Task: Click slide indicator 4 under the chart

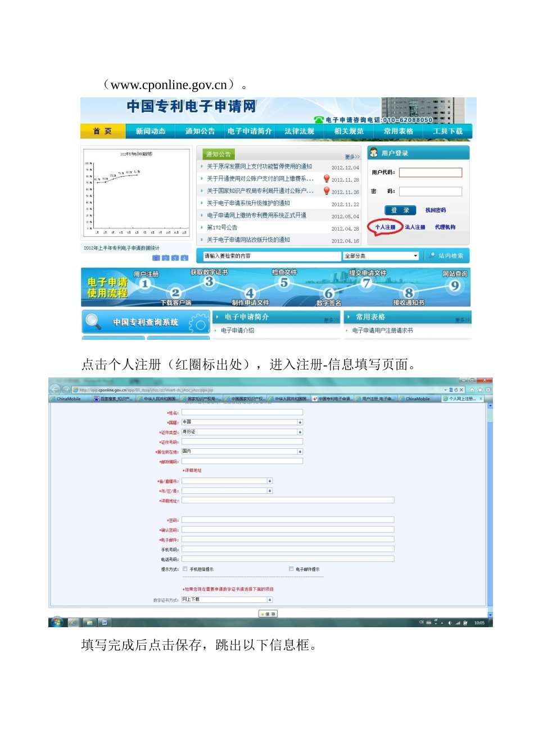Action: 184,258
